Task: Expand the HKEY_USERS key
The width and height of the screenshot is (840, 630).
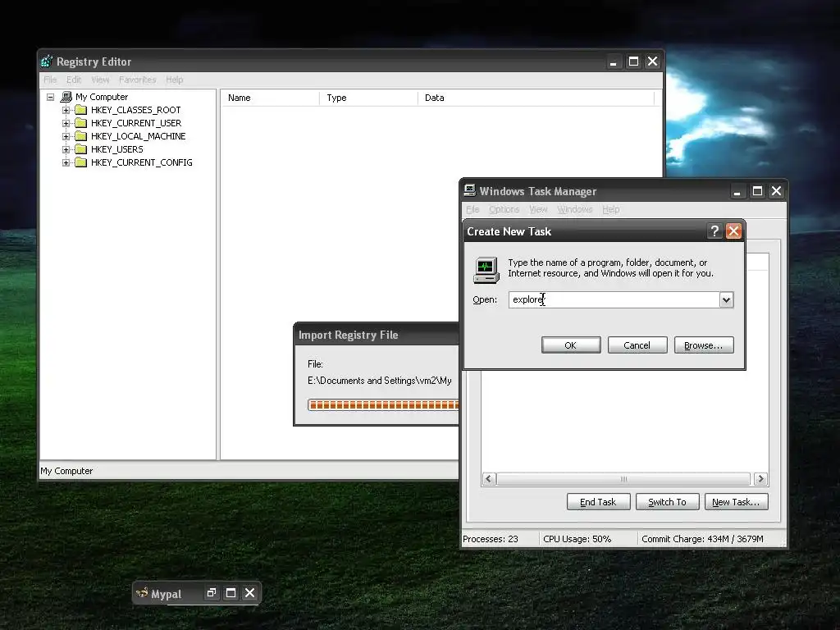Action: (66, 149)
